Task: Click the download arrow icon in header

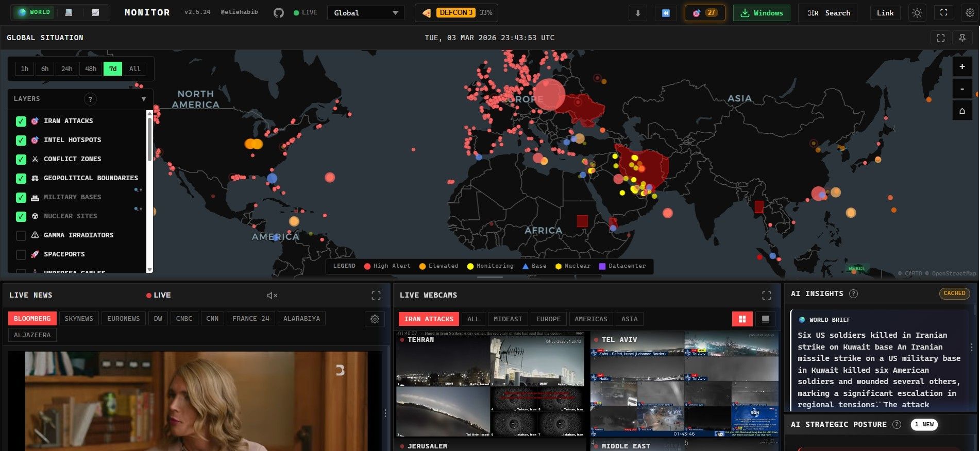Action: [x=637, y=13]
